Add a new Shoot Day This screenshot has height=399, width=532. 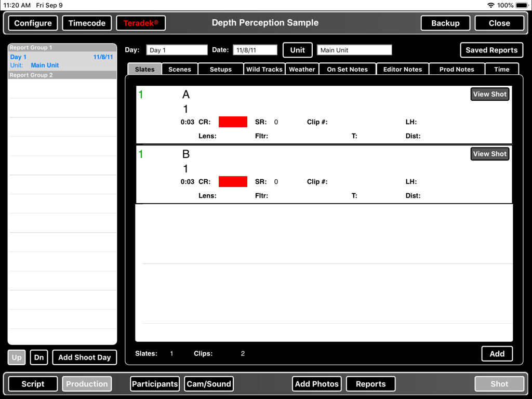point(84,357)
